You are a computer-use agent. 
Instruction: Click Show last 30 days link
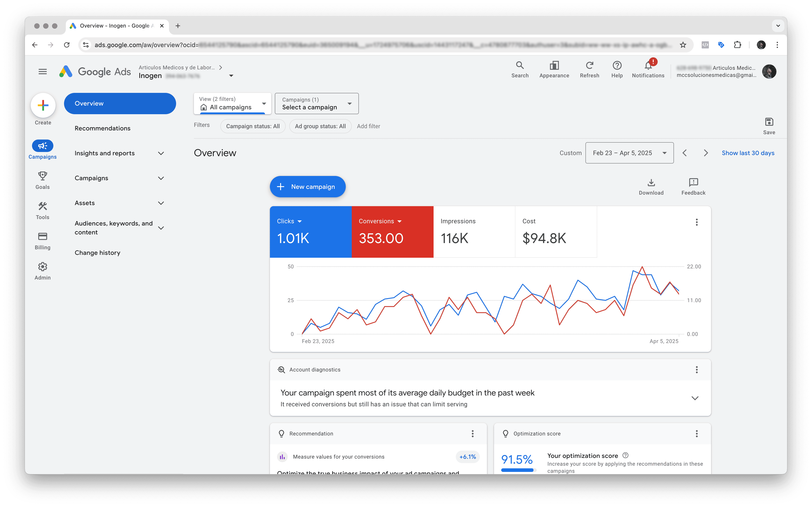[x=748, y=153]
